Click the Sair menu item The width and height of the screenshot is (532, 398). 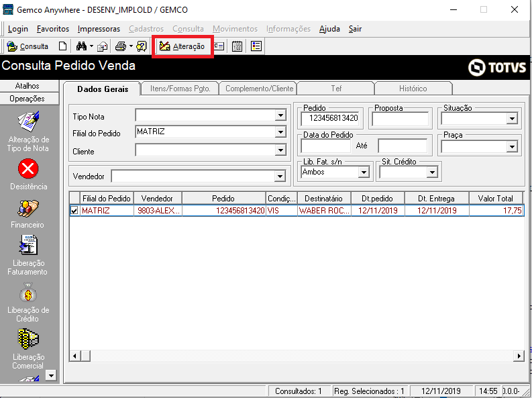[356, 29]
